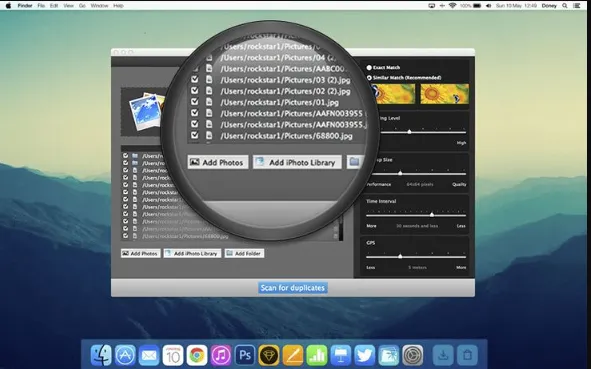Click the Add Folder button
Screen dimensions: 591x369
244,253
